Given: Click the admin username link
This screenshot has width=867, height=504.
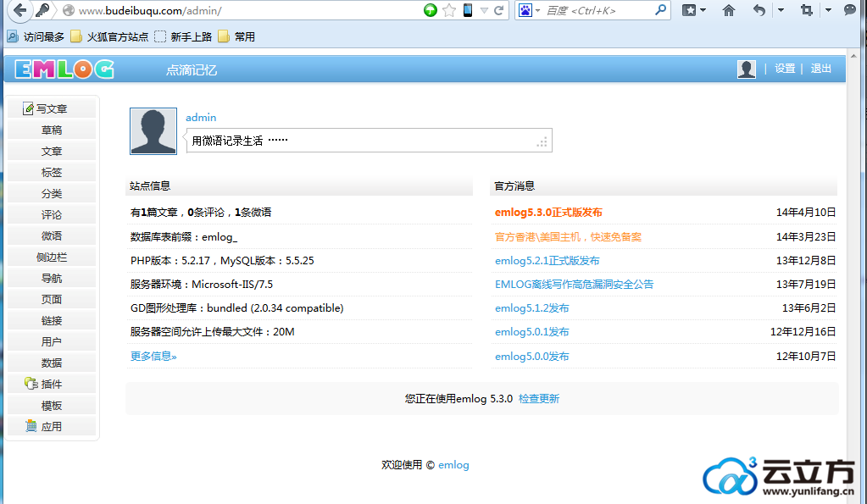Looking at the screenshot, I should [x=201, y=117].
